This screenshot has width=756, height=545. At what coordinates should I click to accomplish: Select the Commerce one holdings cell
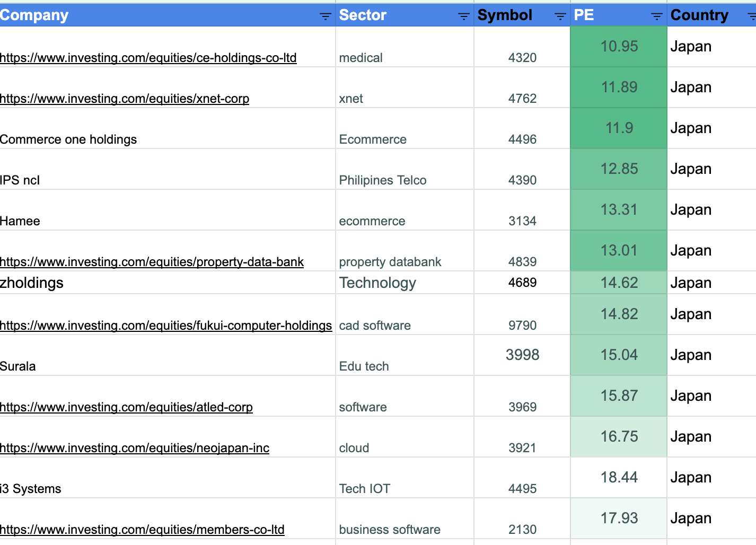168,128
